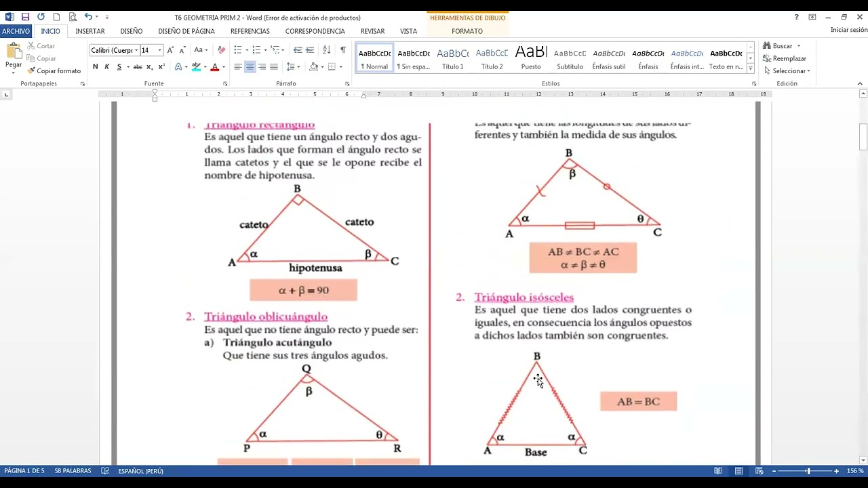The image size is (868, 488).
Task: Switch to the FORMATO drawing tools tab
Action: pos(467,31)
